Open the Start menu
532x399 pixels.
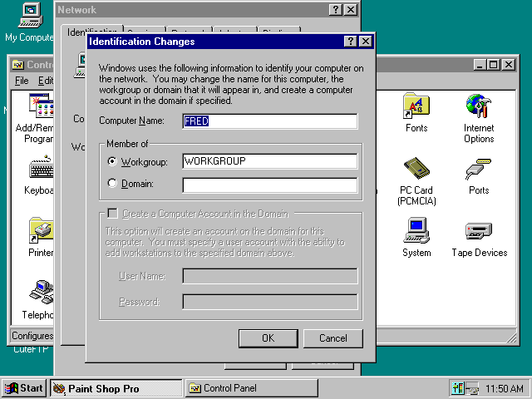pos(23,388)
